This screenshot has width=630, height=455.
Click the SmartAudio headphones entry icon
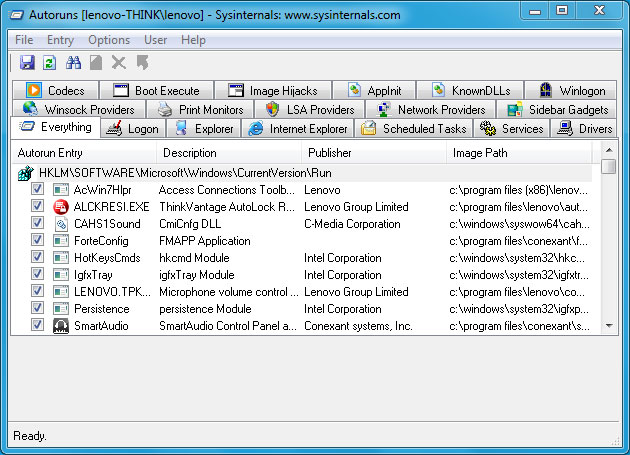pyautogui.click(x=60, y=326)
